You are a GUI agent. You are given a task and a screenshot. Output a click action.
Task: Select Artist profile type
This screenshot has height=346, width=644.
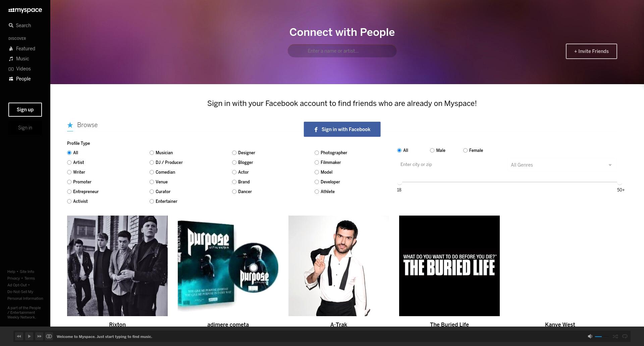point(69,163)
